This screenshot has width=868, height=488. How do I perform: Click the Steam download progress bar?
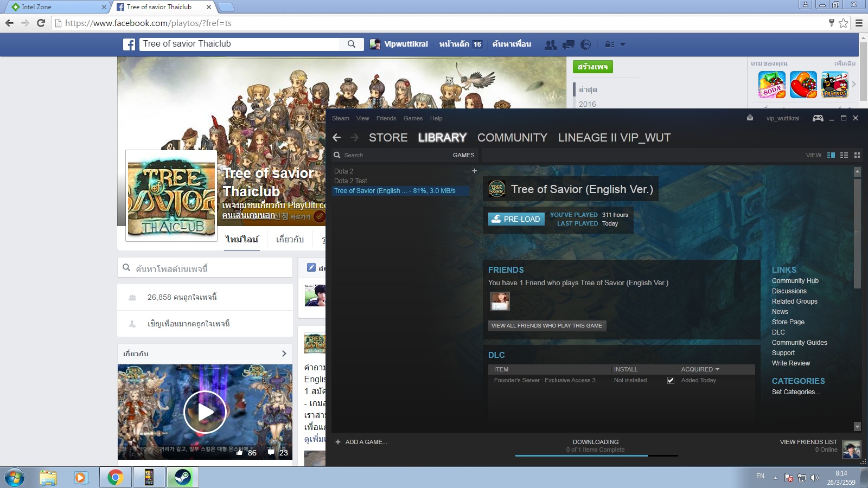pos(596,455)
